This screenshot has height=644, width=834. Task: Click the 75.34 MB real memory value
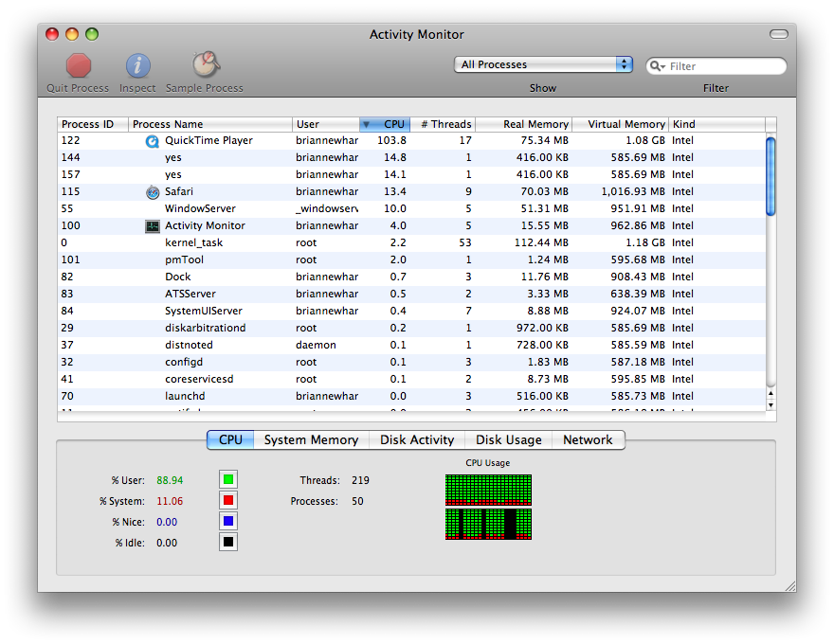(x=544, y=141)
